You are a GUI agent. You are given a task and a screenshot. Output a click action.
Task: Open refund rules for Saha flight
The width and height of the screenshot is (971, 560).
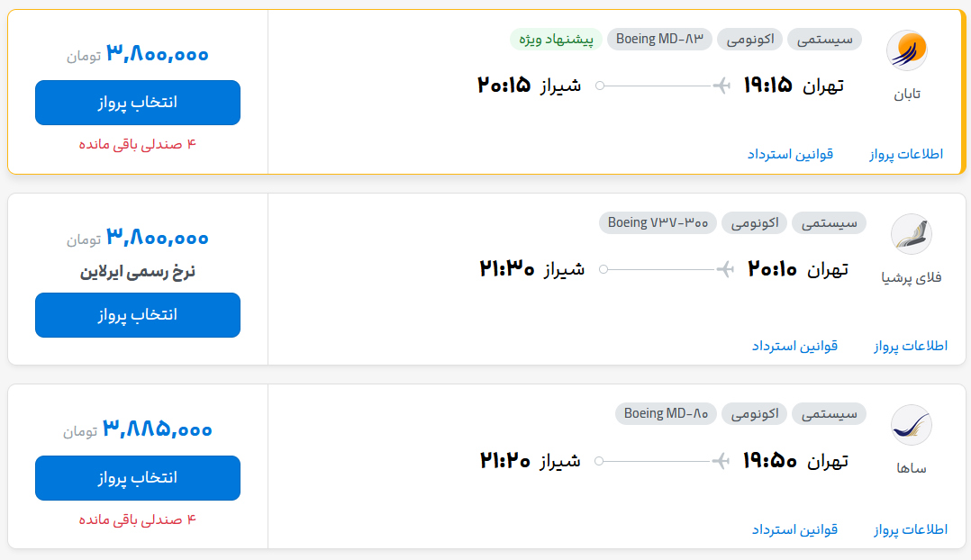[x=794, y=529]
